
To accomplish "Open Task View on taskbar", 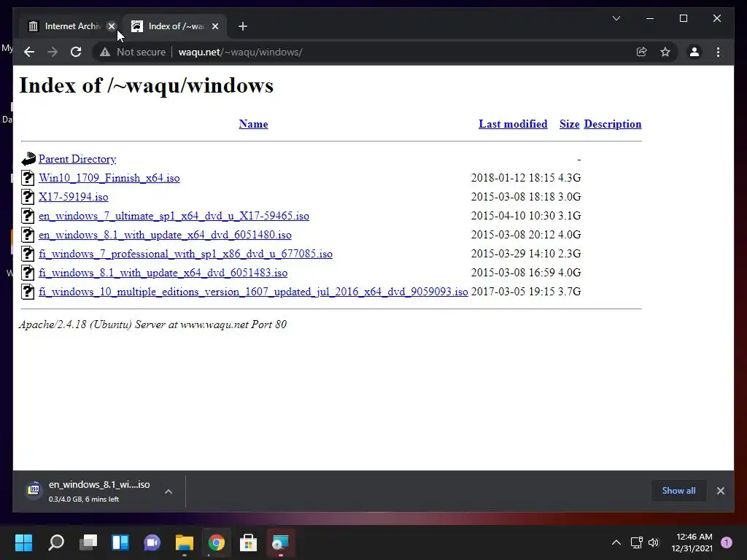I will pos(88,542).
